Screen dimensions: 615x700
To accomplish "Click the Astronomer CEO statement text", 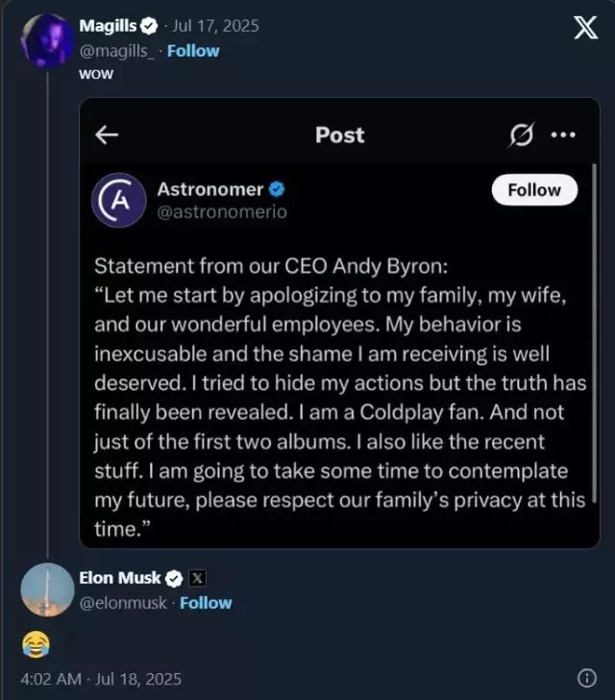I will point(338,394).
